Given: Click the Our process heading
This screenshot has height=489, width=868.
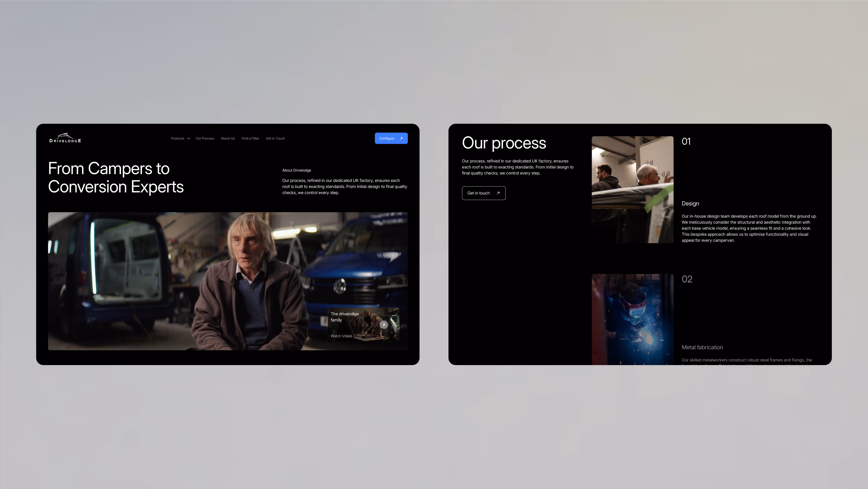Looking at the screenshot, I should pos(504,143).
